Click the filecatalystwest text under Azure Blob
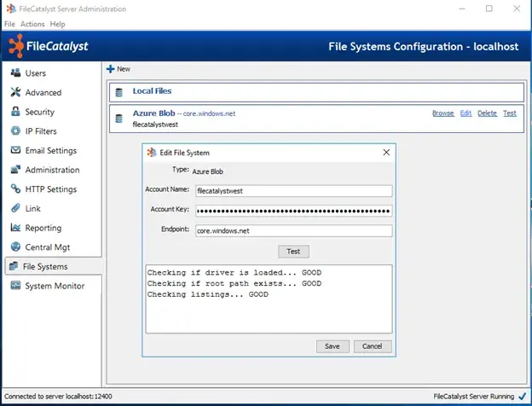Screen dimensions: 532x406 (155, 125)
